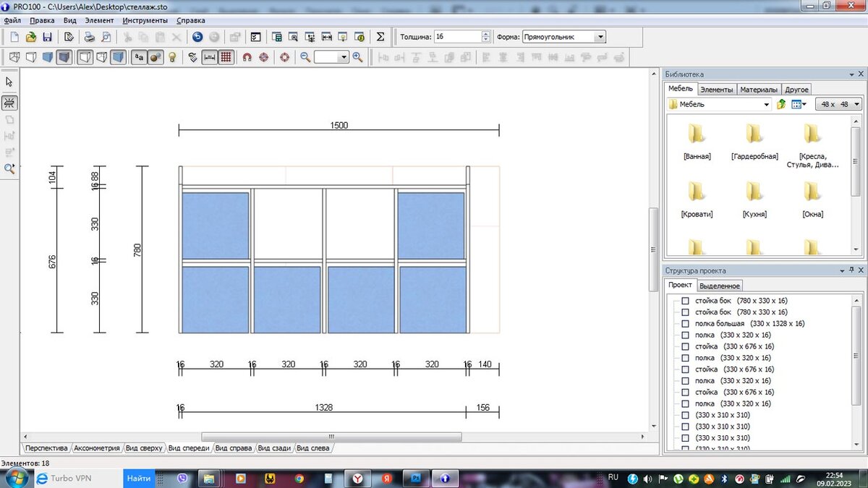Click the zoom out magnifier icon
868x488 pixels.
pos(305,57)
